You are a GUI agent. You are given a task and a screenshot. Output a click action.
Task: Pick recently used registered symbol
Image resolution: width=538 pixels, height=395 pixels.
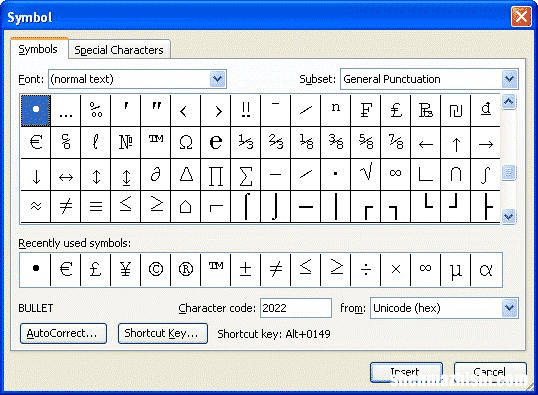tap(186, 269)
